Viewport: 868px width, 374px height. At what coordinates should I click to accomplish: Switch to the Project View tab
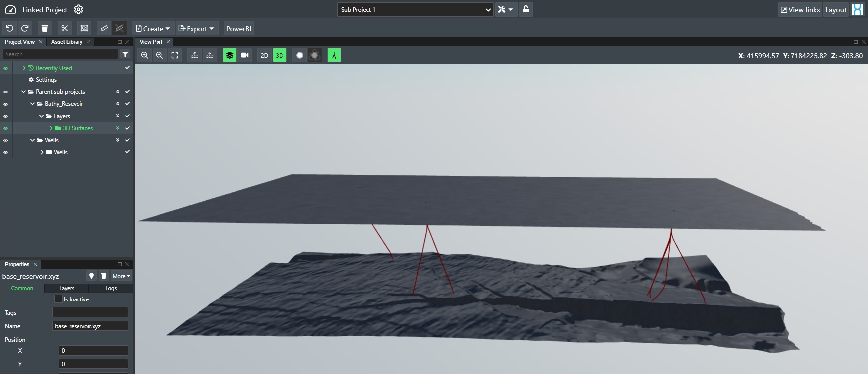[20, 42]
